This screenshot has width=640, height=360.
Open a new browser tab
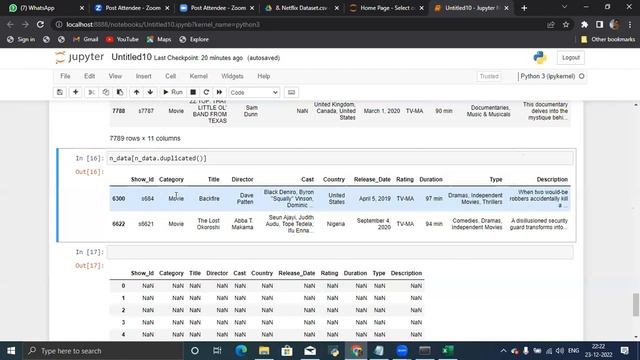pos(524,8)
